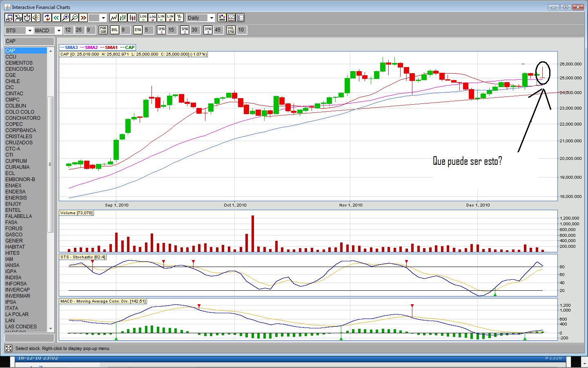Select COPEC in the stock list

pyautogui.click(x=26, y=124)
